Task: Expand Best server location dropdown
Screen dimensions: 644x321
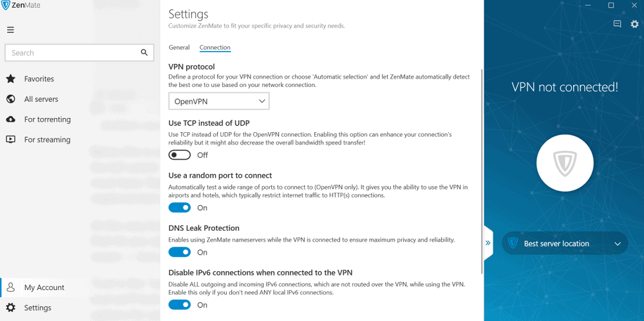Action: click(565, 243)
